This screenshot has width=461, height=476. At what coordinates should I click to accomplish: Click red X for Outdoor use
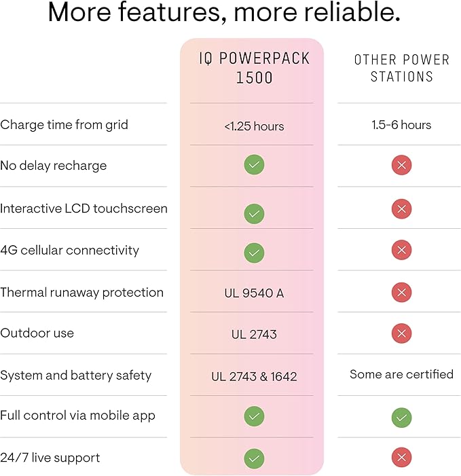click(x=401, y=333)
